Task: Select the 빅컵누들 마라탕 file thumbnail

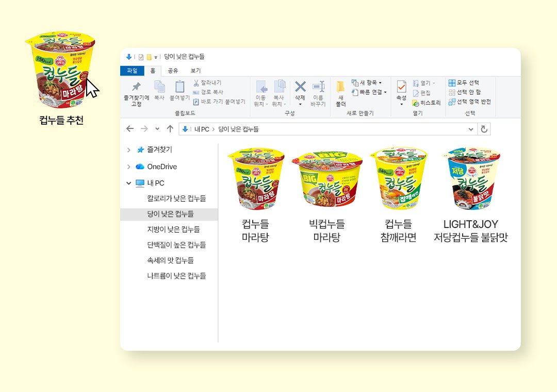Action: tap(327, 179)
